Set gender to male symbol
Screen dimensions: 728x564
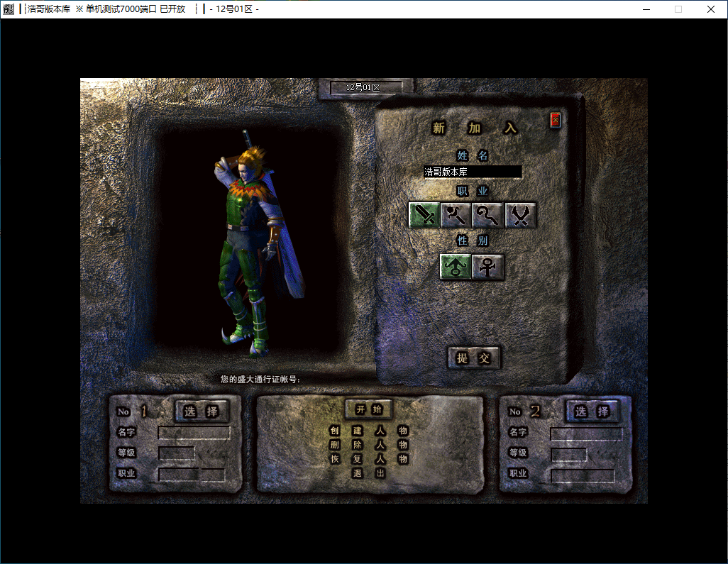456,267
